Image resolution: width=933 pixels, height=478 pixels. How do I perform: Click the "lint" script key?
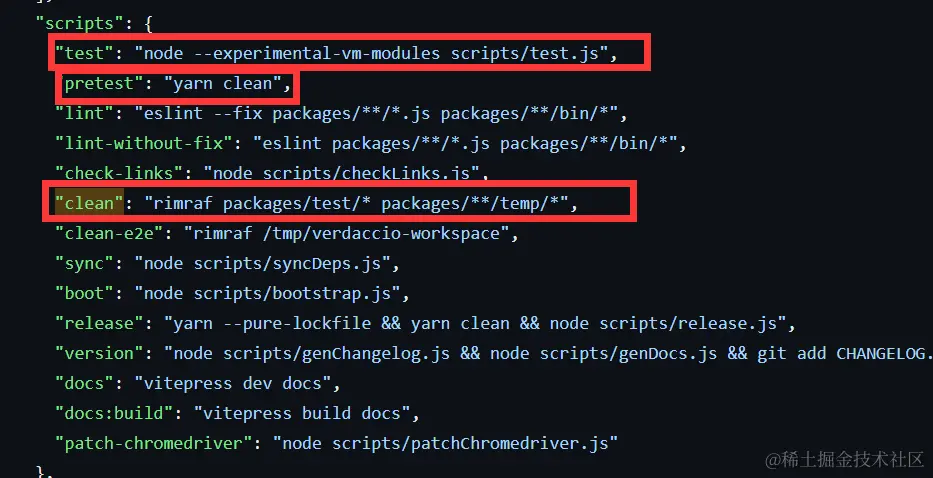tap(81, 114)
